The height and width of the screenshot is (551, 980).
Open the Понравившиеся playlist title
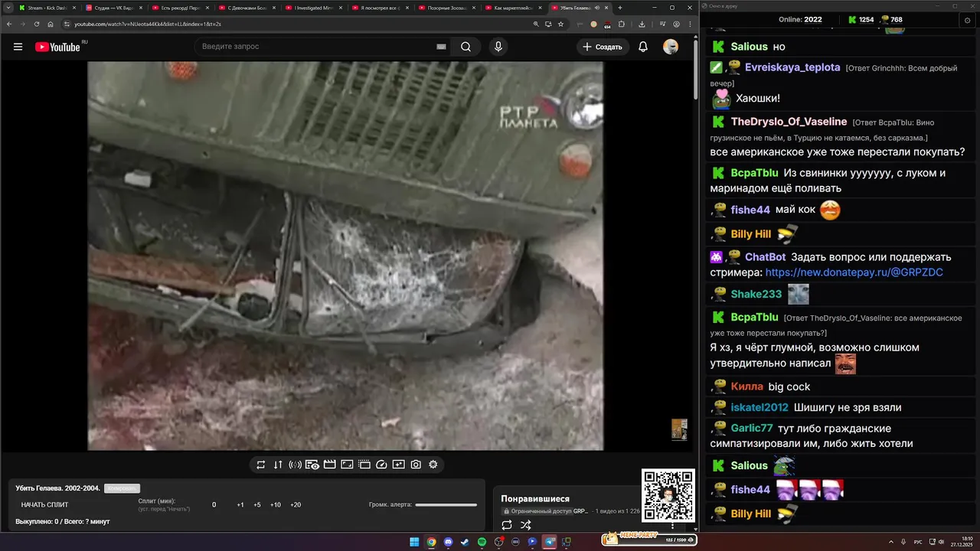tap(535, 499)
